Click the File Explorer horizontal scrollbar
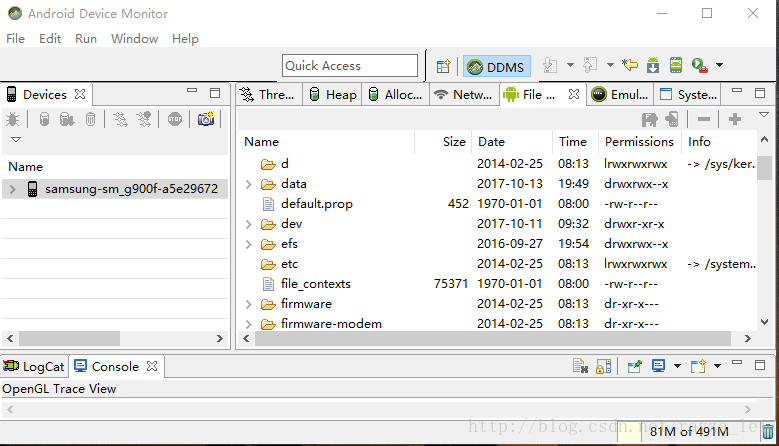Image resolution: width=779 pixels, height=446 pixels. [493, 339]
